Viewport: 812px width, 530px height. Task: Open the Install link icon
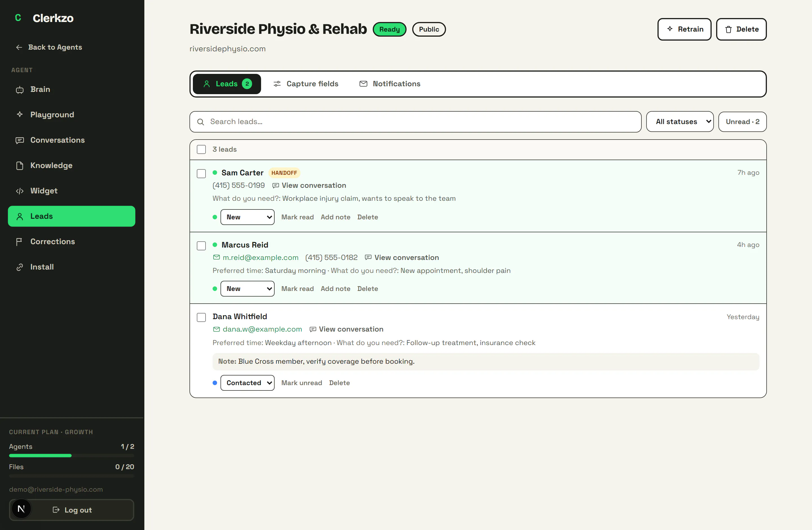point(20,267)
